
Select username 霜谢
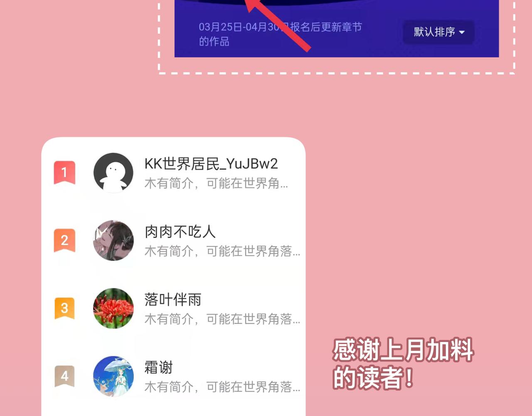[x=158, y=367]
